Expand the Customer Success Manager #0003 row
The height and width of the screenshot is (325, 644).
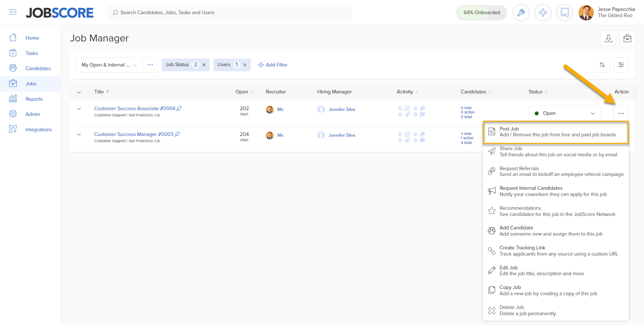(x=79, y=135)
